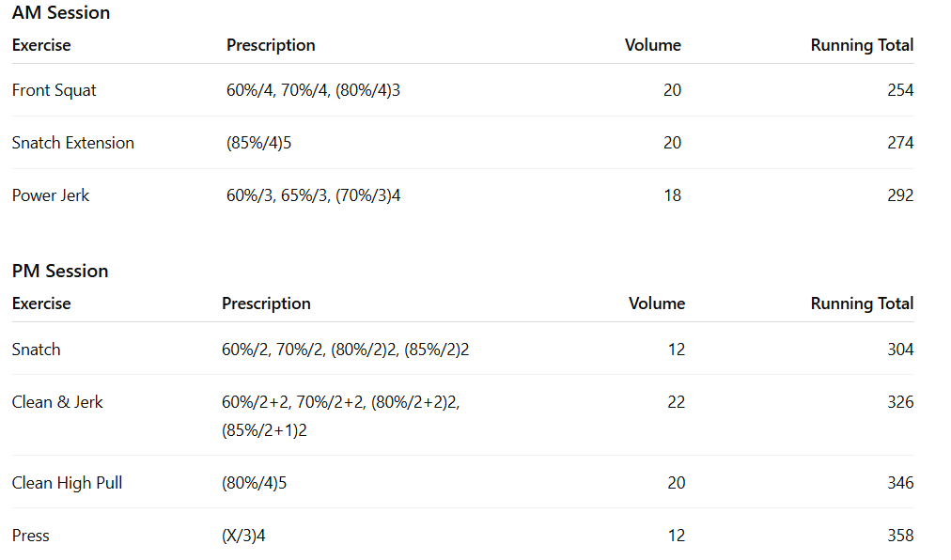
Task: Click the volume value 22 for Clean & Jerk
Action: [x=676, y=402]
